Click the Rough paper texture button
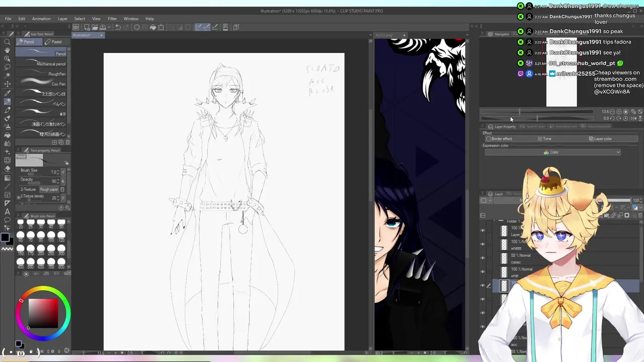The image size is (644, 362). click(49, 190)
